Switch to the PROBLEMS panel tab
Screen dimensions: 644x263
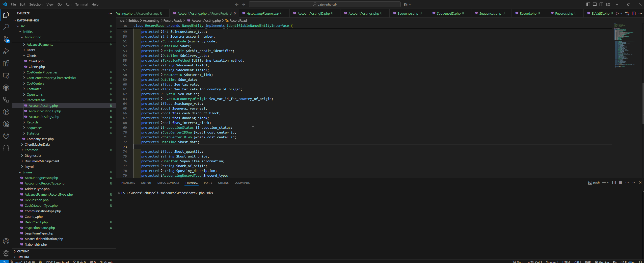pos(128,183)
